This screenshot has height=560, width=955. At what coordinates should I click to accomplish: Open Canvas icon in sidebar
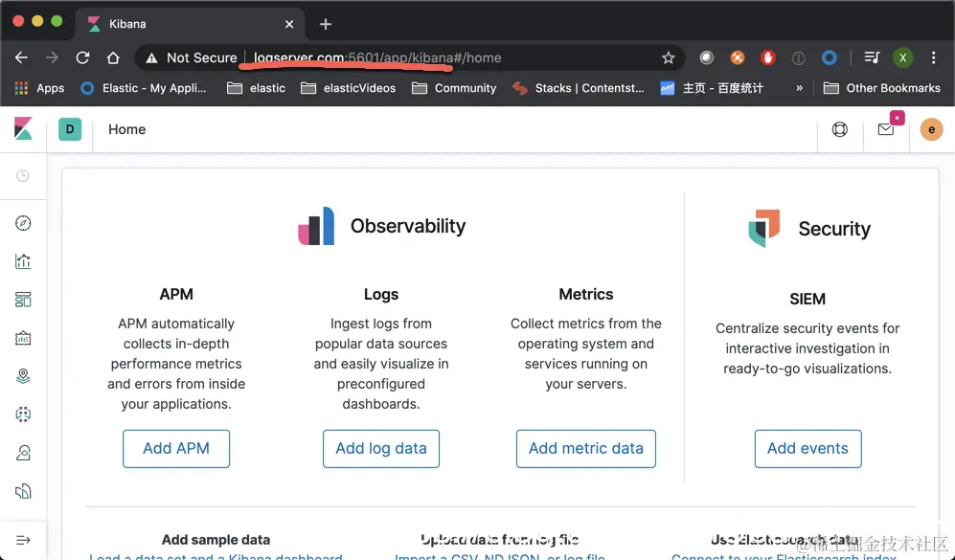(23, 338)
